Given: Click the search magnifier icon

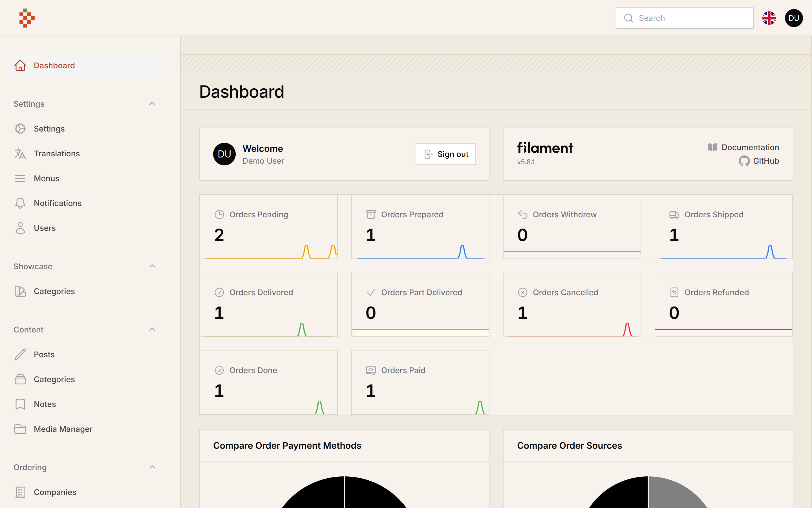Looking at the screenshot, I should pyautogui.click(x=628, y=18).
